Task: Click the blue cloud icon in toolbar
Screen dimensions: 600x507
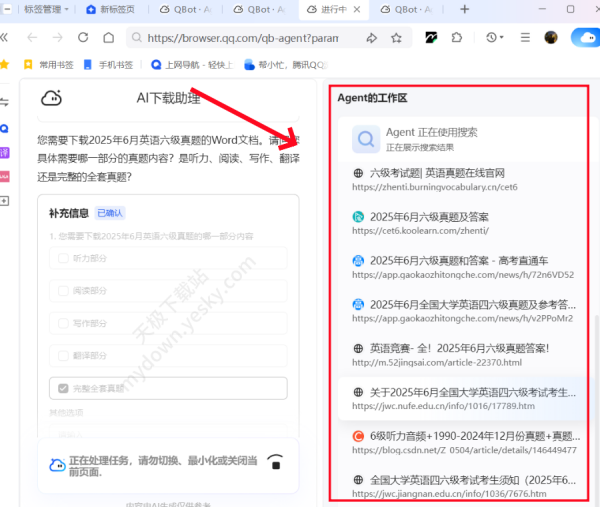Action: pyautogui.click(x=583, y=38)
